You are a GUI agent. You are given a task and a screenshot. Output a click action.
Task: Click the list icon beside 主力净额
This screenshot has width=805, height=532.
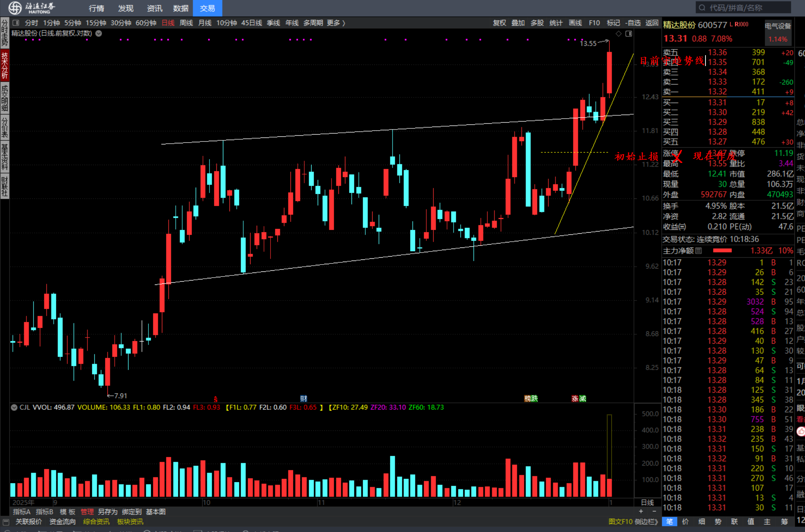pos(699,251)
